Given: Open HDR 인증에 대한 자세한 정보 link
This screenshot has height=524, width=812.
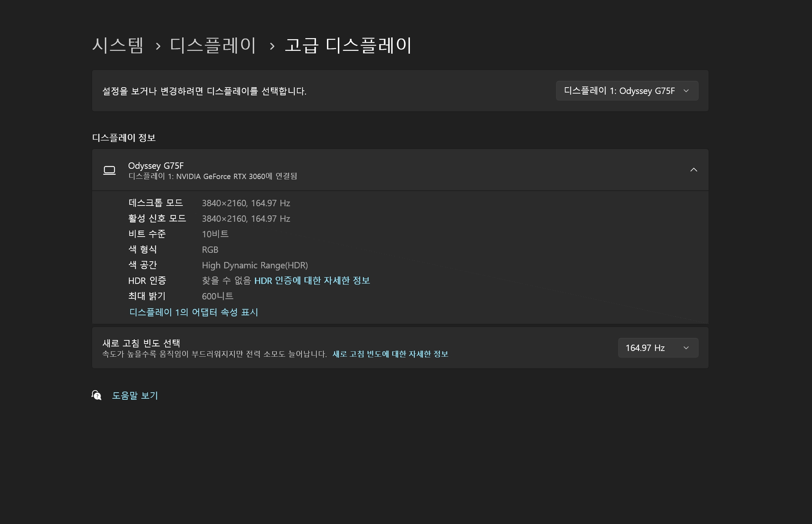Looking at the screenshot, I should 312,281.
